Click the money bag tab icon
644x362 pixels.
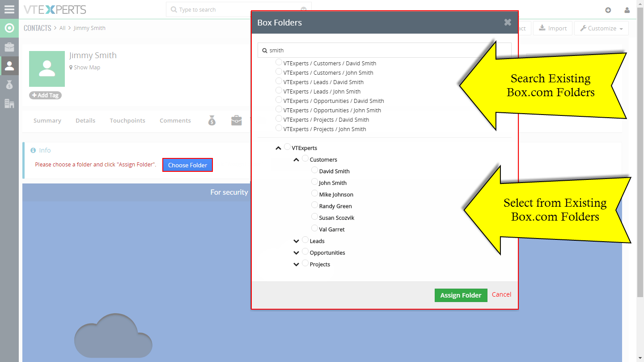[x=212, y=120]
